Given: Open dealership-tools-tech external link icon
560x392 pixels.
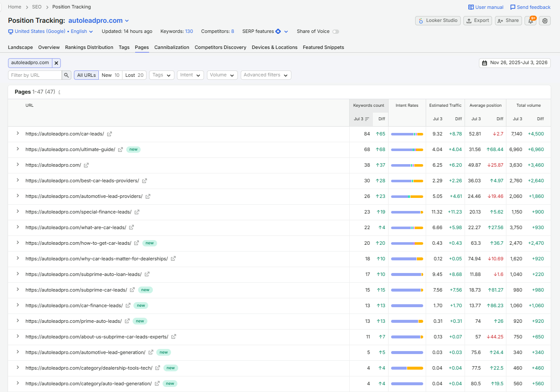Looking at the screenshot, I should click(158, 368).
